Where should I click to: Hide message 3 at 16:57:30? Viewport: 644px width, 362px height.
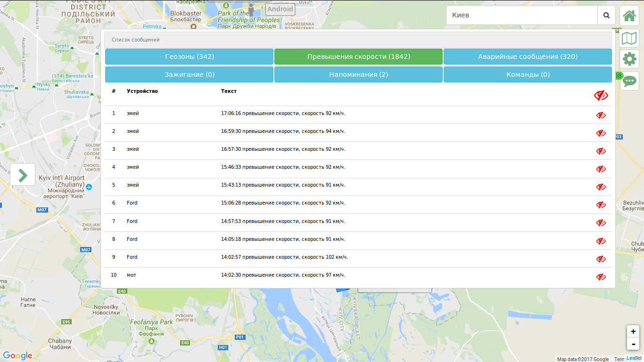click(601, 151)
